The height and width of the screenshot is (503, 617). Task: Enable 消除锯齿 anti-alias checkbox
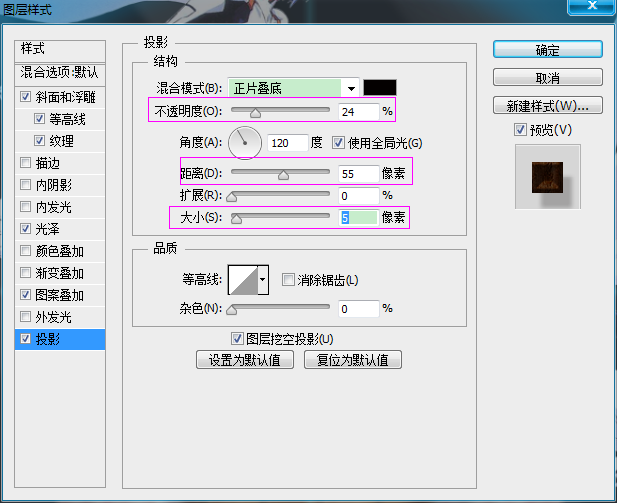tap(288, 280)
